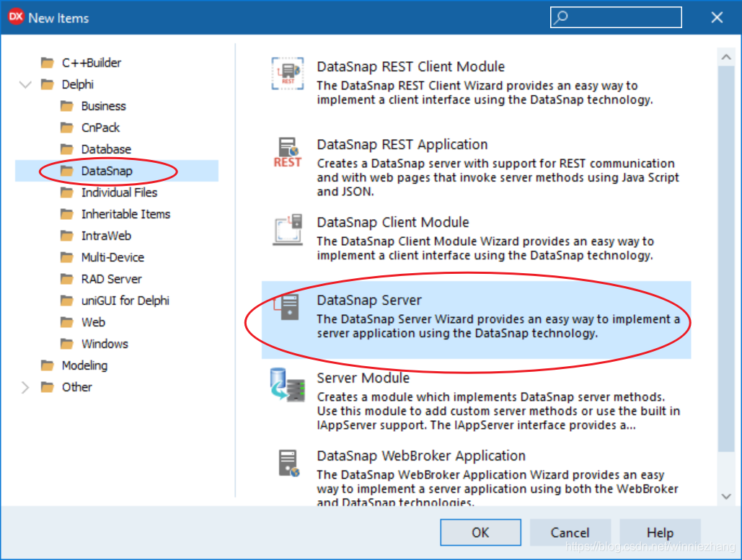Viewport: 742px width, 560px height.
Task: Open the Windows category
Action: tap(105, 344)
